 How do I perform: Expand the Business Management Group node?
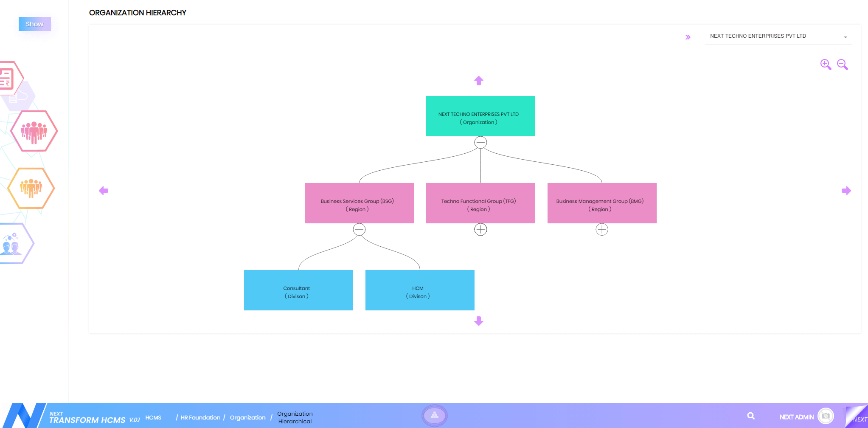click(602, 229)
